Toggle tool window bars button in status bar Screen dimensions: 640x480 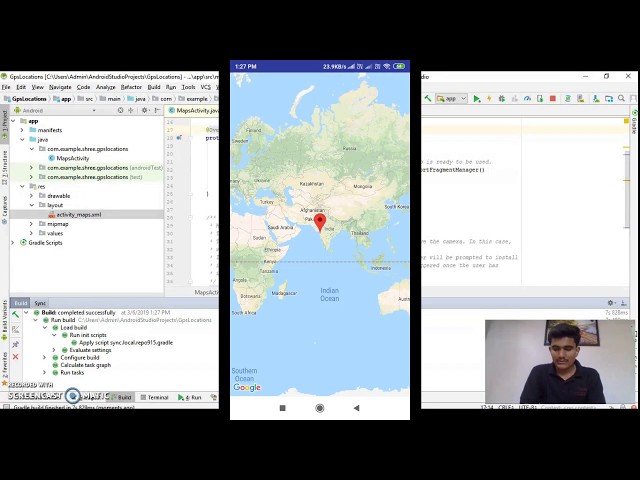(x=6, y=407)
